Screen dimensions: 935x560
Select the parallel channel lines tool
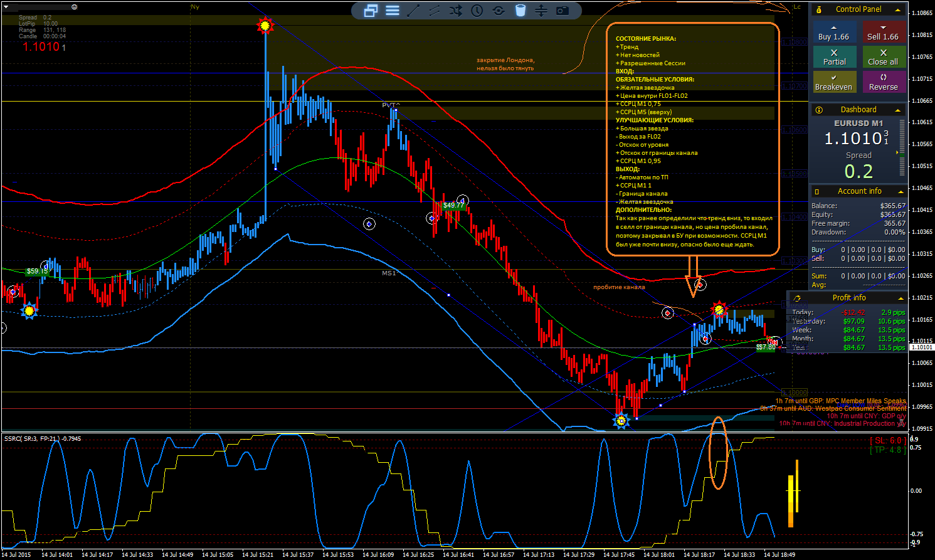[x=434, y=10]
